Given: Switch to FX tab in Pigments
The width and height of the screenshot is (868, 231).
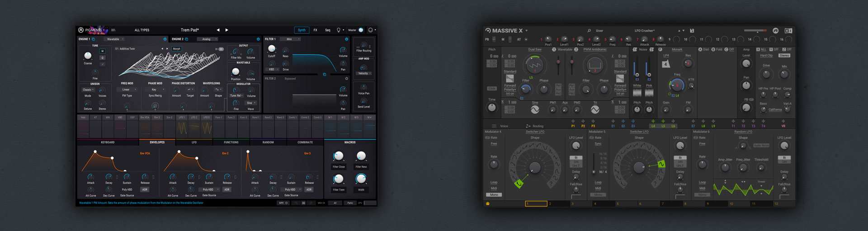Looking at the screenshot, I should click(315, 30).
